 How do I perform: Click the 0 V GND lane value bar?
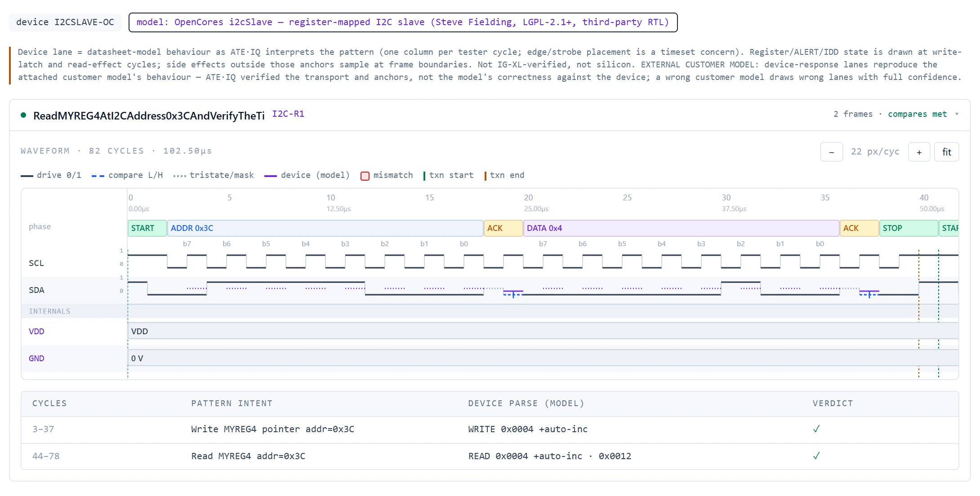click(x=543, y=358)
